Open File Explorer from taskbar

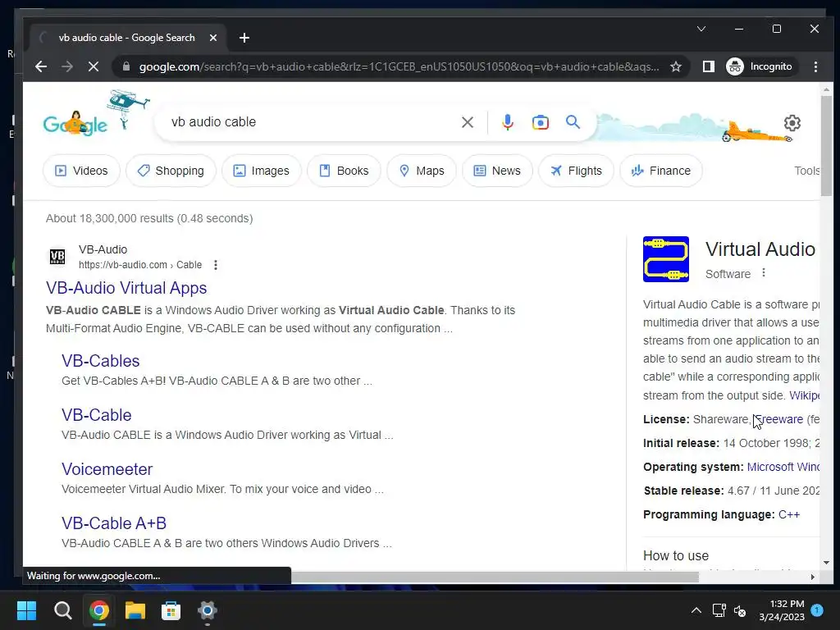point(135,610)
